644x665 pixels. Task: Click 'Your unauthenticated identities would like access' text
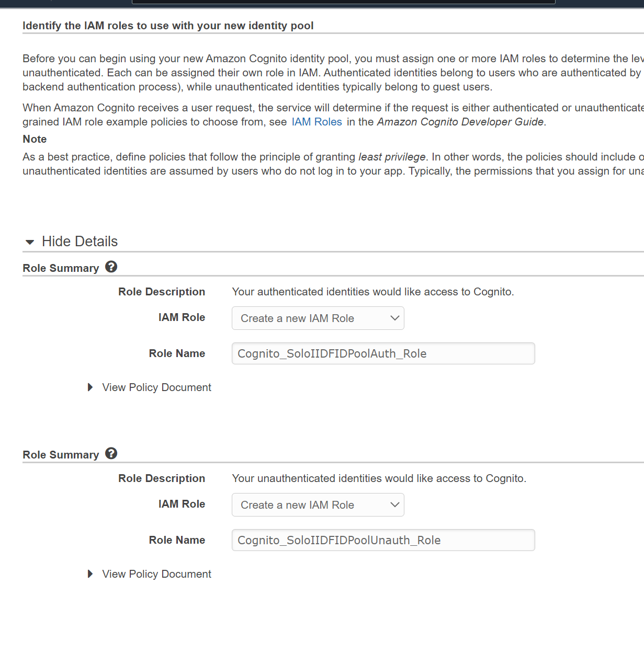pos(379,478)
